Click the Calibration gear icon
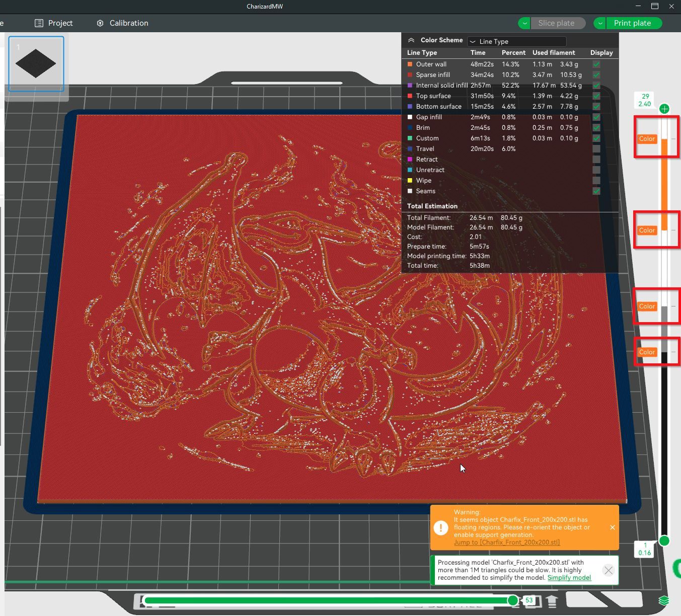The image size is (681, 616). coord(100,23)
